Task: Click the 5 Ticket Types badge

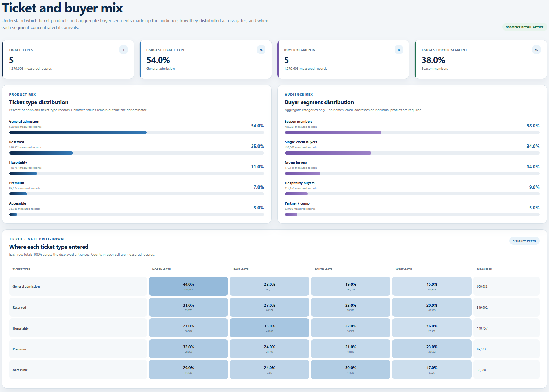Action: pyautogui.click(x=524, y=241)
